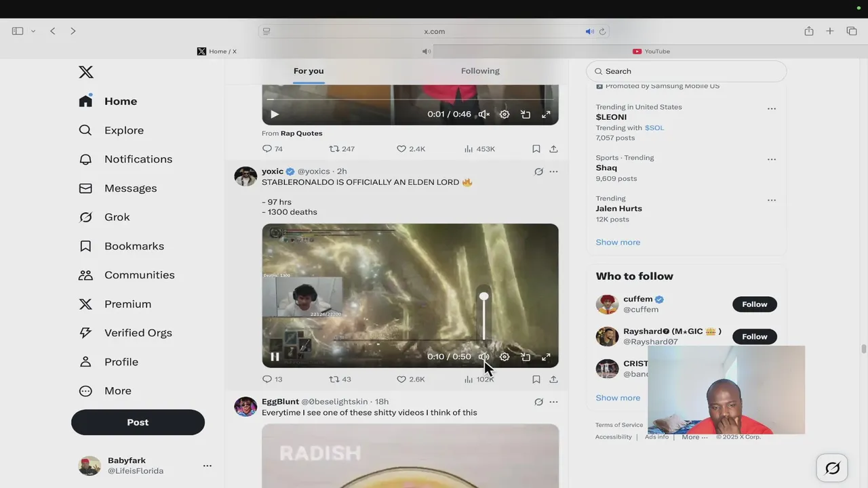
Task: Mute tab audio in address bar
Action: (x=589, y=31)
